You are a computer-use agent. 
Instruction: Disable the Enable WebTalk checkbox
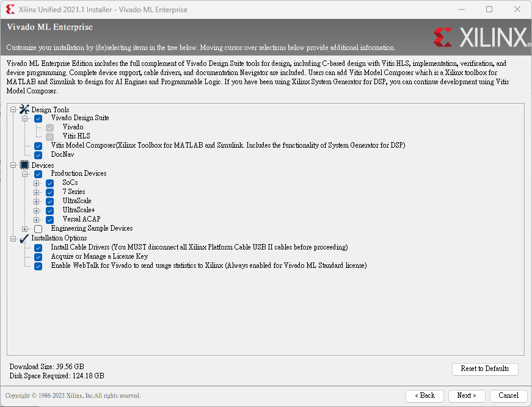coord(38,267)
